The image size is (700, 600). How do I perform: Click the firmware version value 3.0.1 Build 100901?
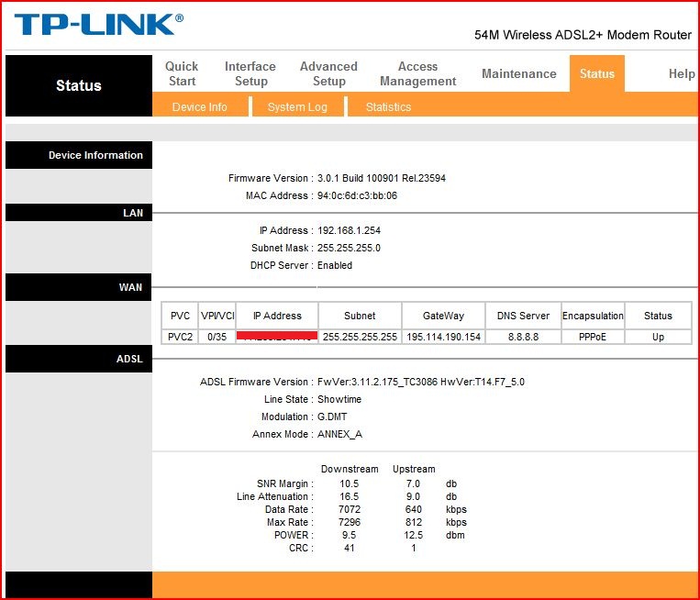[x=382, y=178]
